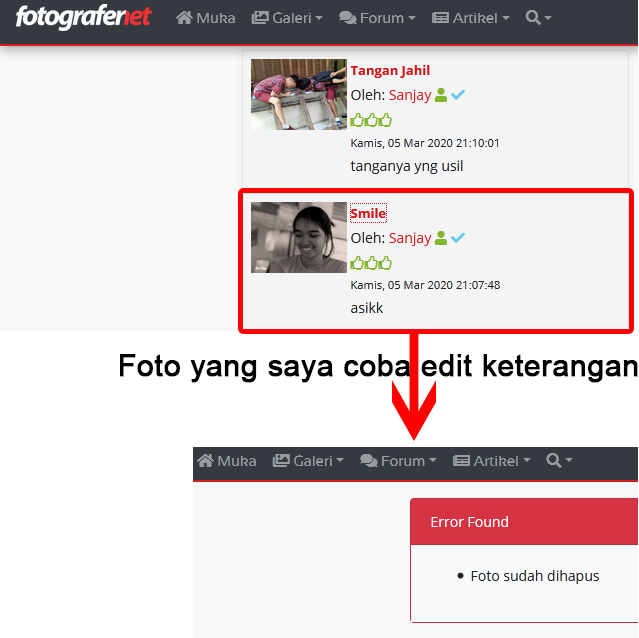Screen dimensions: 639x638
Task: Click the fotografernet logo
Action: (84, 18)
